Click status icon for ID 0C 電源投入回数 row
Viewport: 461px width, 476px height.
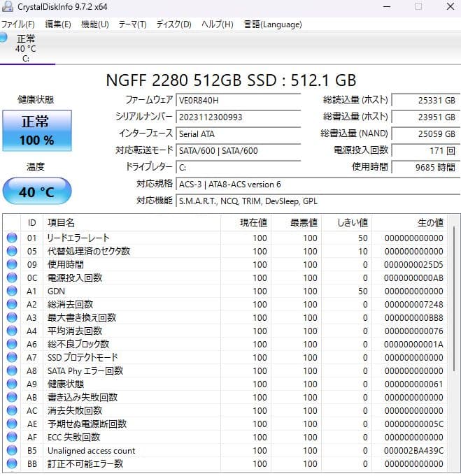click(x=12, y=277)
